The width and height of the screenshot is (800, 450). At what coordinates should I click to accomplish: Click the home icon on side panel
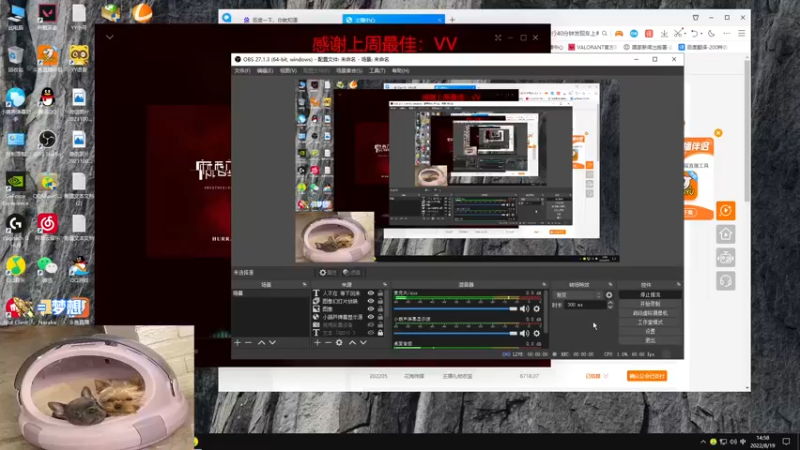pyautogui.click(x=726, y=234)
